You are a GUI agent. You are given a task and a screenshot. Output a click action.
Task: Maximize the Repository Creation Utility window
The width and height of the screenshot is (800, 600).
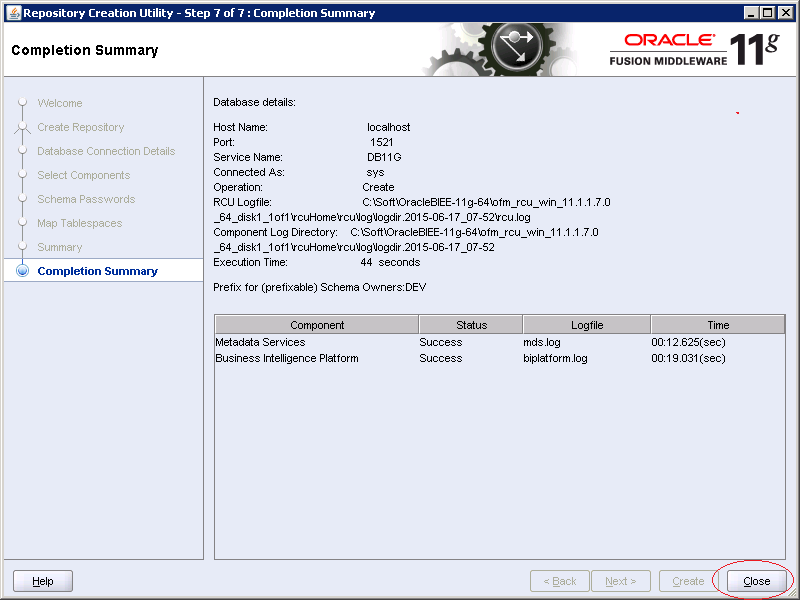(x=768, y=13)
